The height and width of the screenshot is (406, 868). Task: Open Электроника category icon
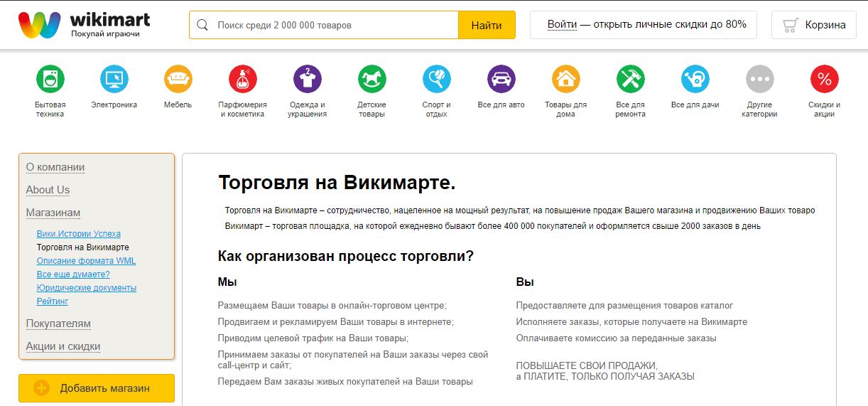pyautogui.click(x=114, y=78)
